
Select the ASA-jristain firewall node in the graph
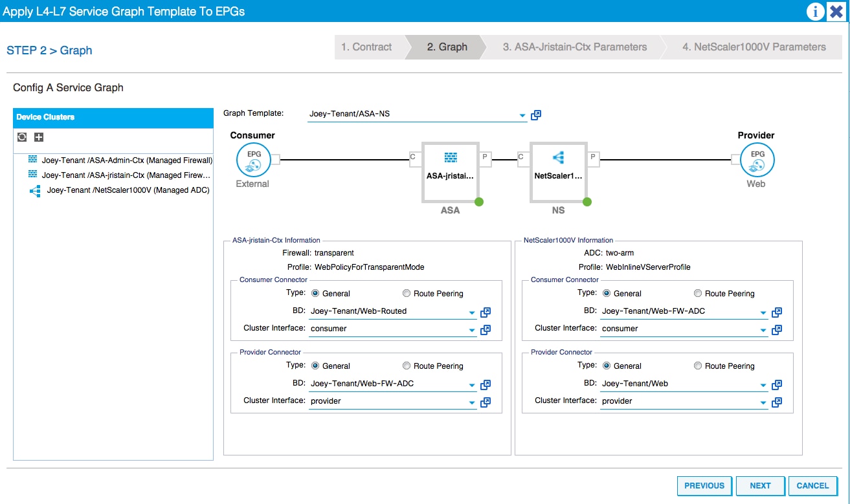[x=450, y=170]
